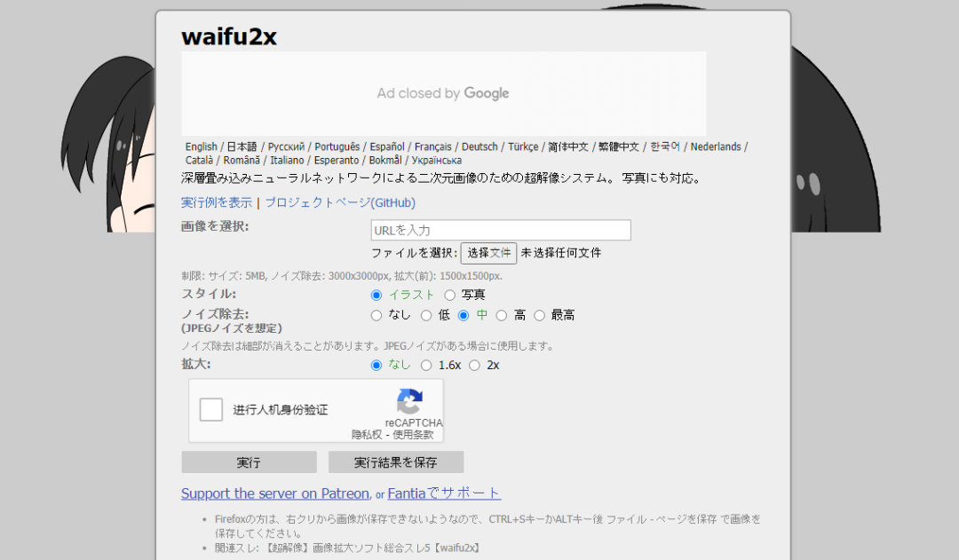Image resolution: width=959 pixels, height=560 pixels.
Task: Set noise reduction to なし
Action: [x=376, y=315]
